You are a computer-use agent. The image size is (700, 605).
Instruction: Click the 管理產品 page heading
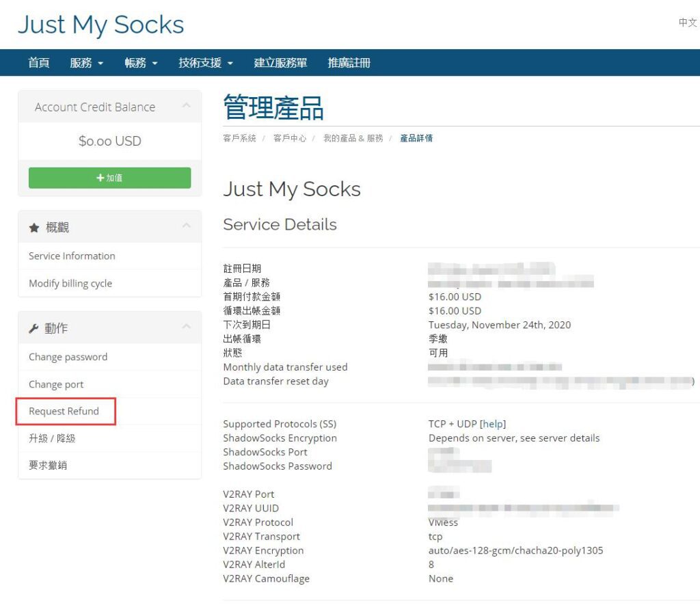click(x=273, y=107)
